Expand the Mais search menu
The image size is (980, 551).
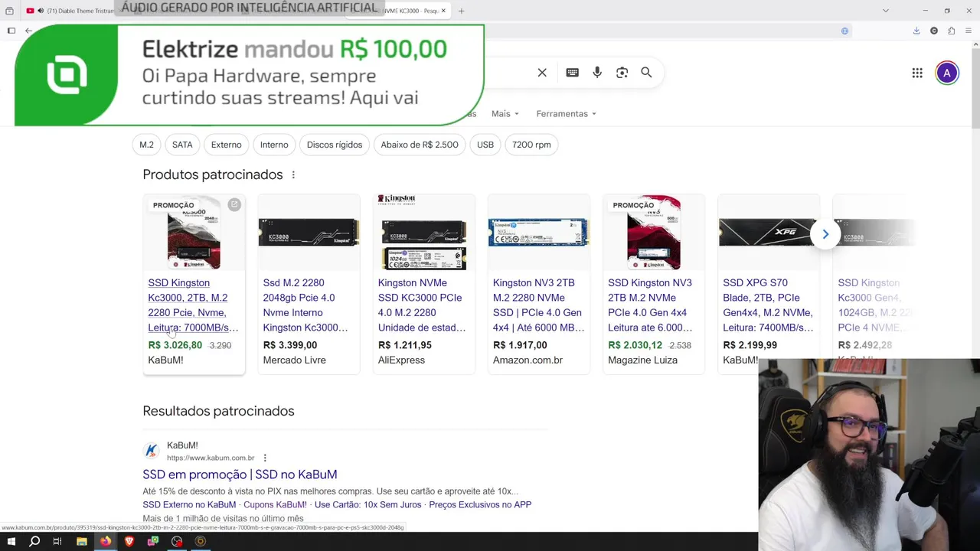click(505, 113)
